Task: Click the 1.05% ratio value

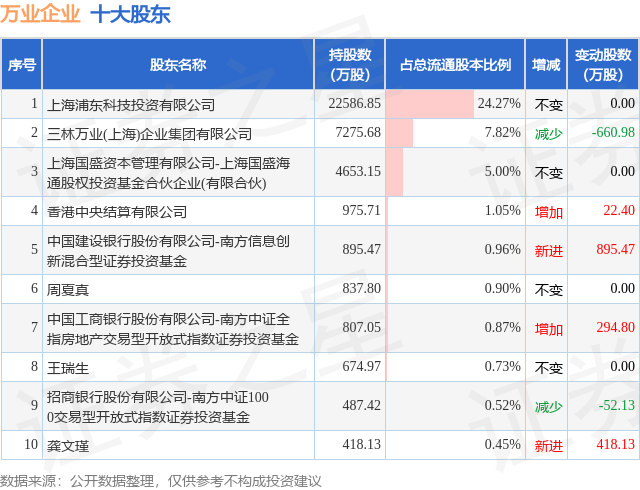Action: tap(502, 211)
